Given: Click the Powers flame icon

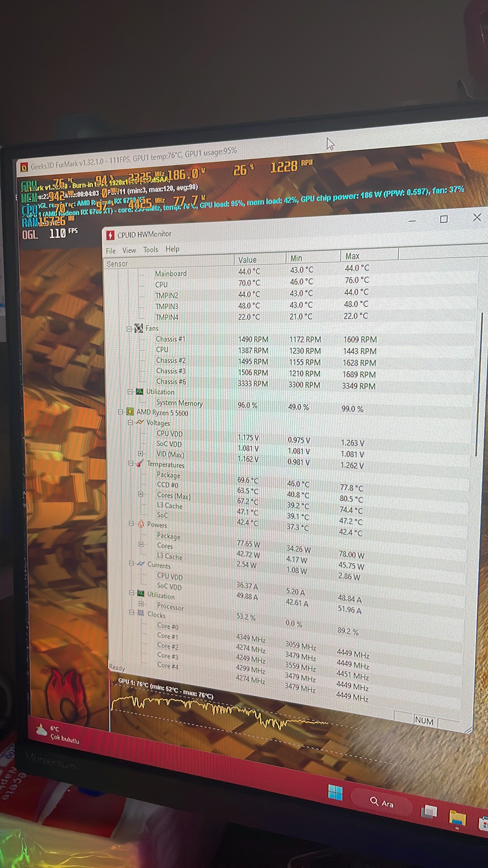Looking at the screenshot, I should point(141,524).
